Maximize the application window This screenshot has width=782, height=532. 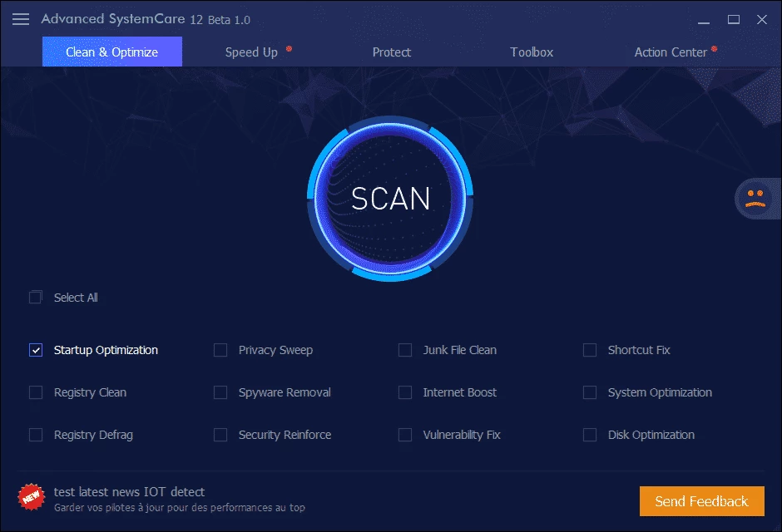click(x=734, y=19)
